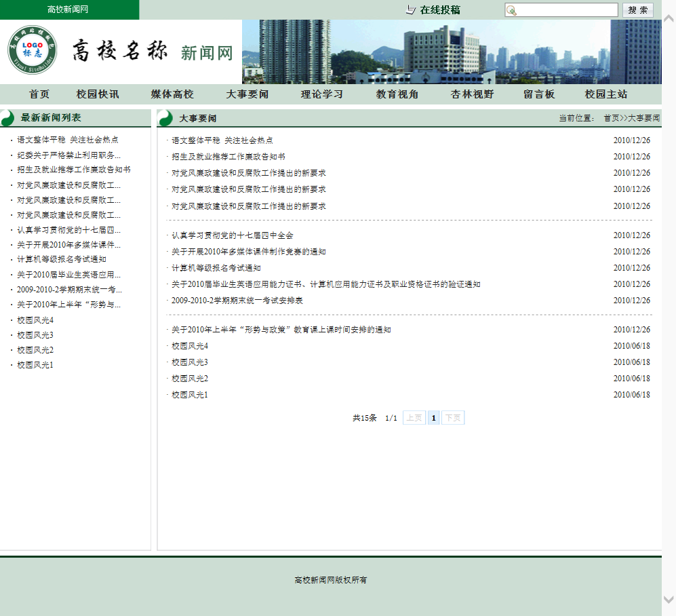
Task: Click the 在线投稿 link
Action: tap(439, 9)
